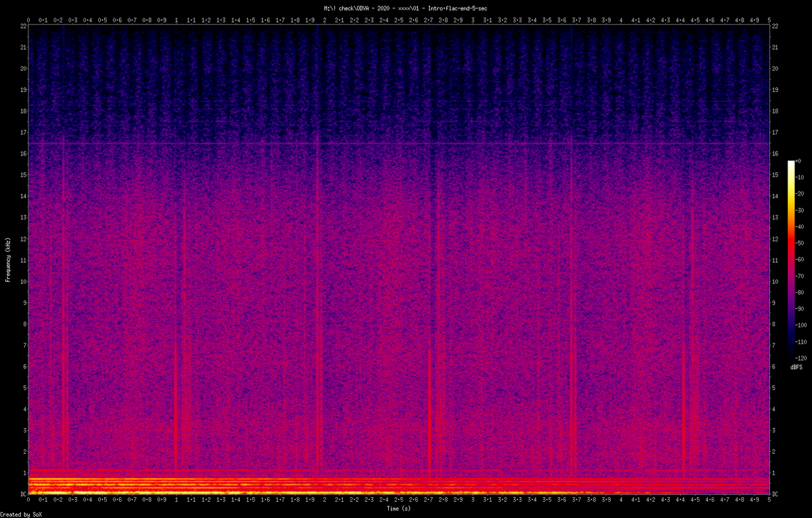Viewport: 812px width, 518px height.
Task: Click '12' on the right frequency axis
Action: [775, 239]
